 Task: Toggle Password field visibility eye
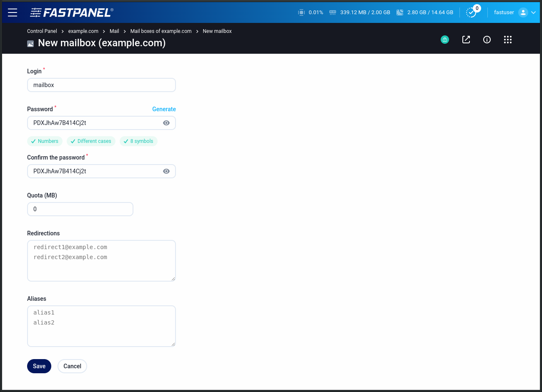[166, 123]
